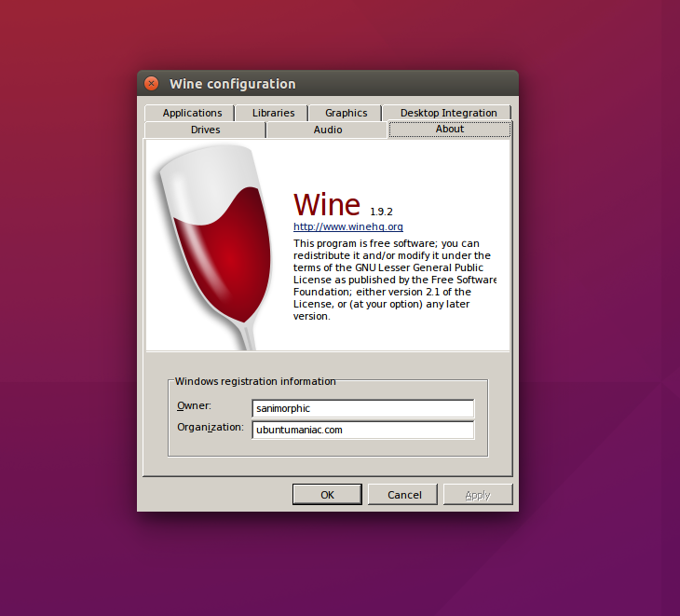
Task: Switch to the Applications tab
Action: click(189, 113)
